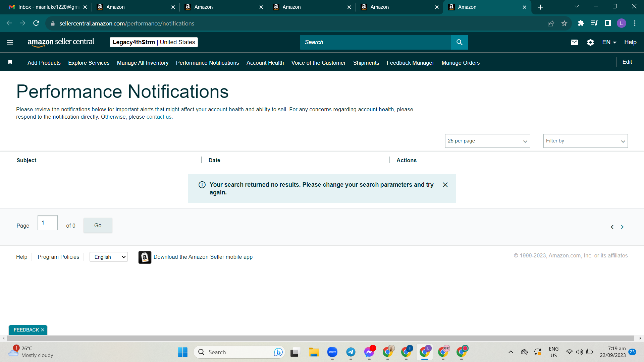Image resolution: width=644 pixels, height=362 pixels.
Task: Show hidden system tray icons
Action: tap(511, 352)
